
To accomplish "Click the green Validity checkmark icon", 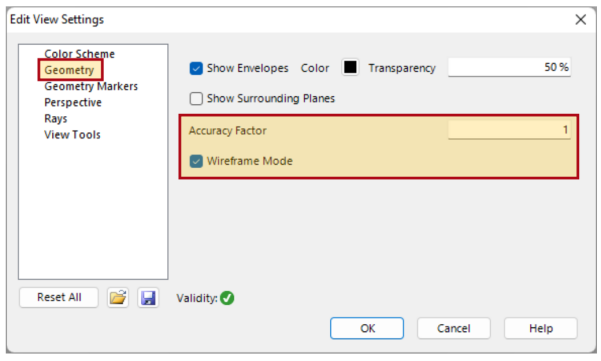I will (x=227, y=298).
